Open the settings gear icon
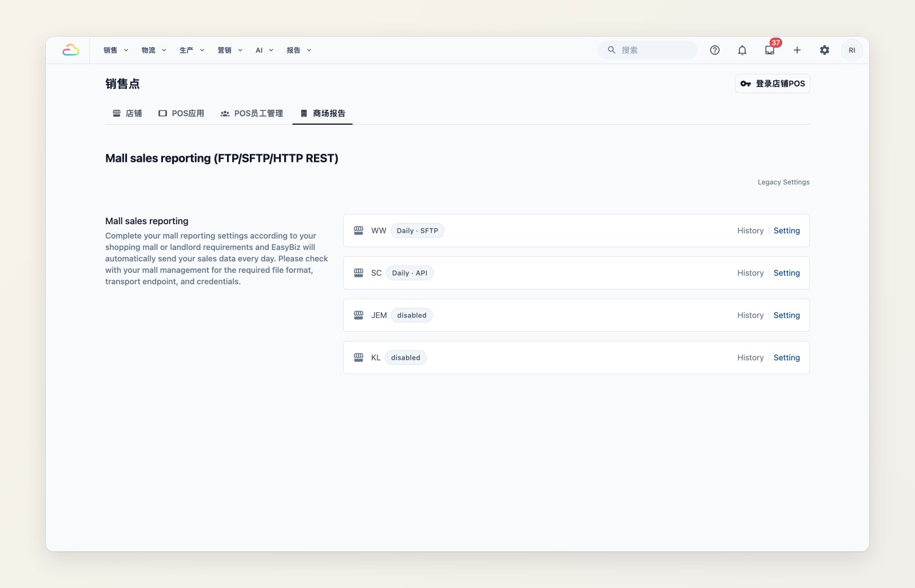 (825, 50)
